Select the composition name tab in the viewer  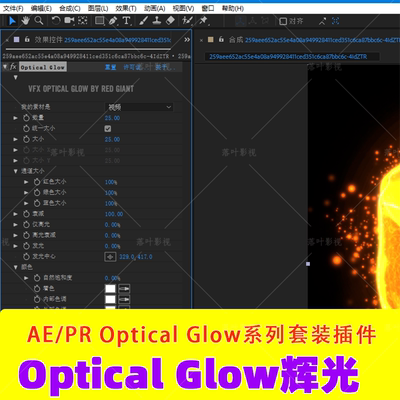point(288,57)
